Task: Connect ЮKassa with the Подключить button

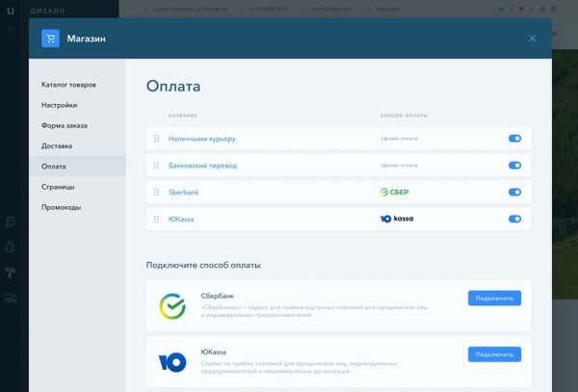Action: (494, 354)
